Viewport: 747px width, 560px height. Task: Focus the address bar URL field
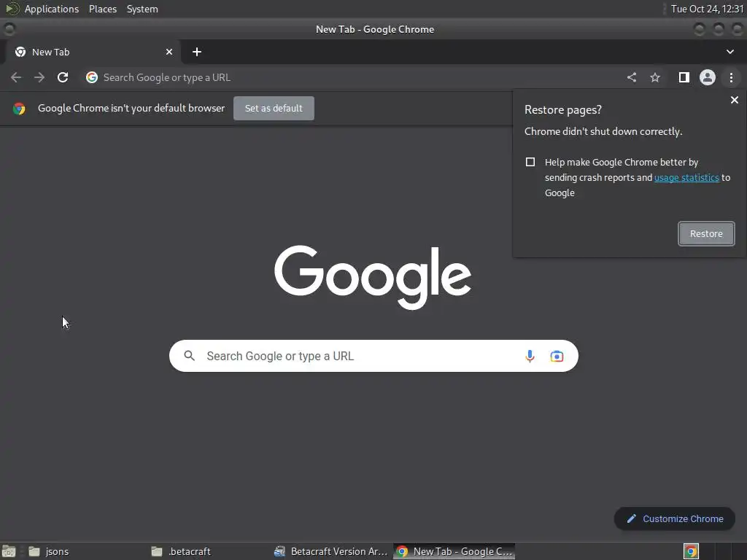point(352,77)
